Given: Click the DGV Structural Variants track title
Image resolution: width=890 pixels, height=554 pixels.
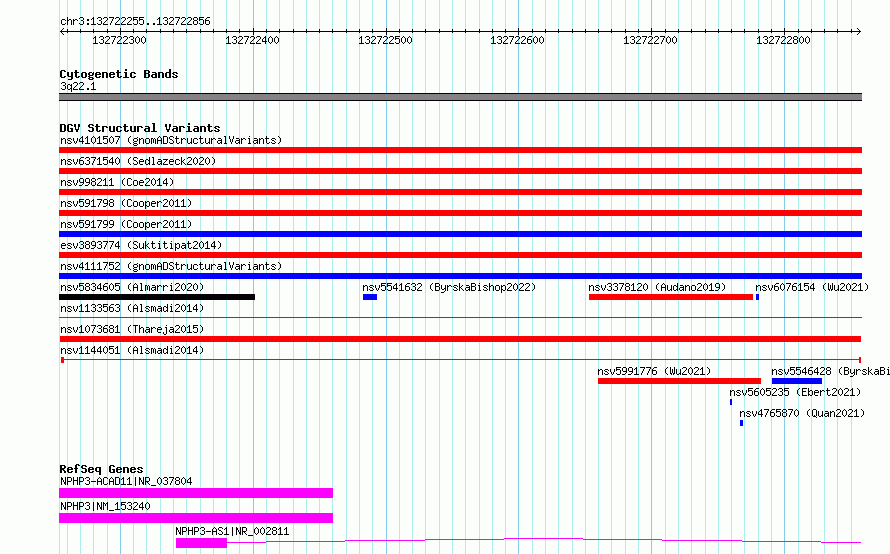Looking at the screenshot, I should pyautogui.click(x=140, y=128).
